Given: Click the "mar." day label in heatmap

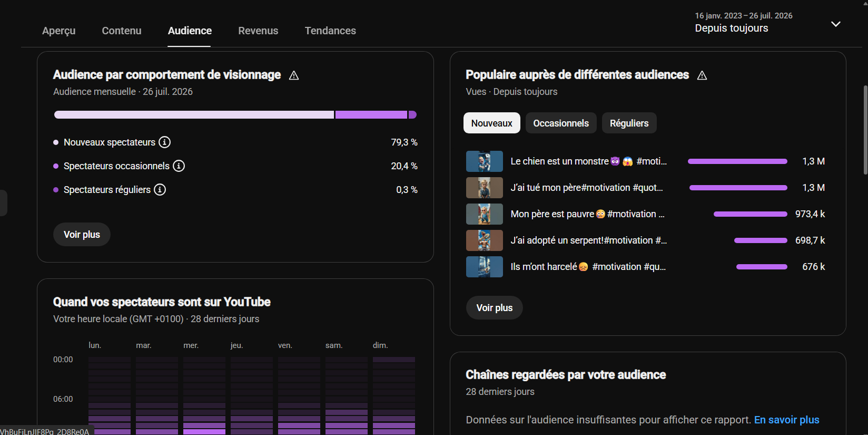Looking at the screenshot, I should (144, 345).
